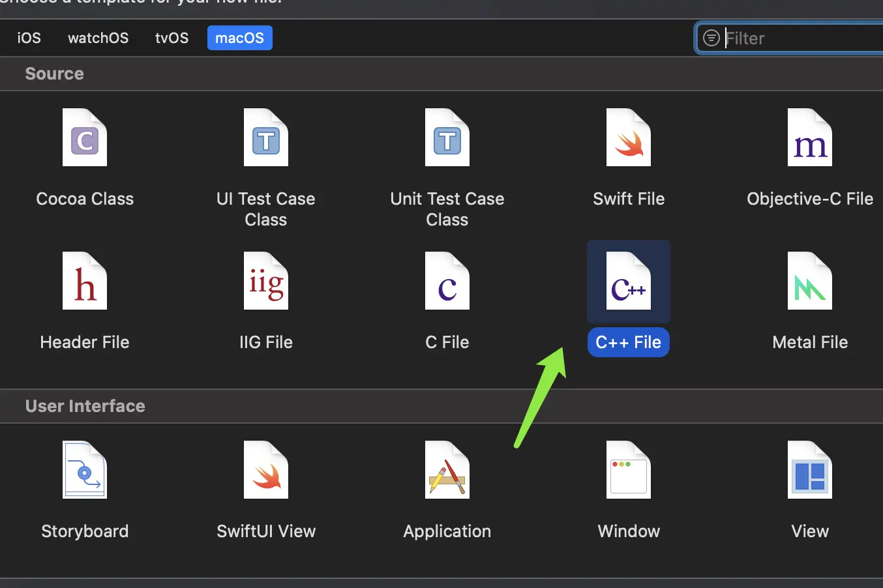Click the filter icon in search field

[x=711, y=38]
